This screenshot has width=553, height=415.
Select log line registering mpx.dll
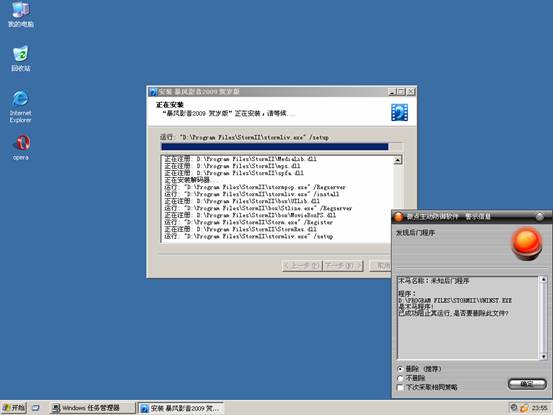pyautogui.click(x=232, y=166)
